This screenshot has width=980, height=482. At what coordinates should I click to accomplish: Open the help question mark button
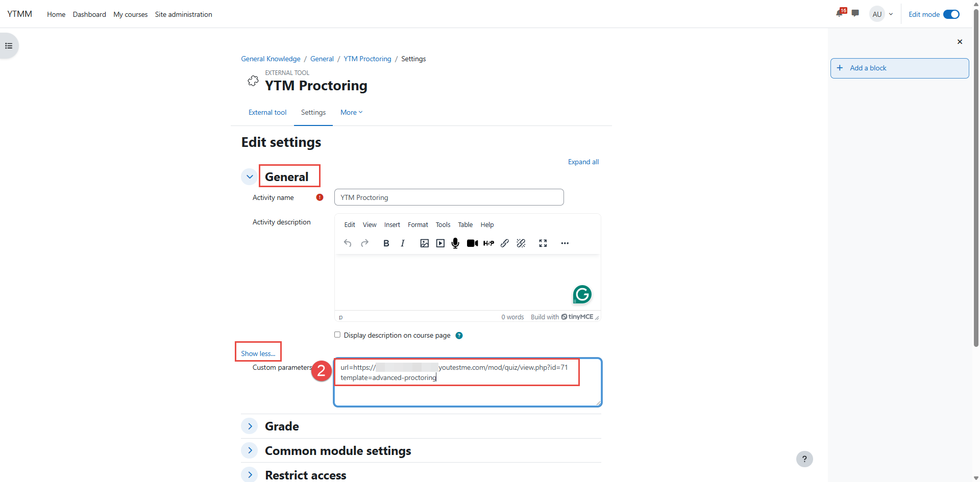(x=804, y=459)
